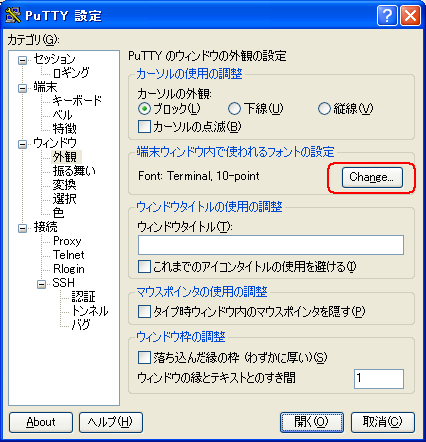This screenshot has width=426, height=442.
Task: Open the トンネル settings under SSH
Action: [90, 311]
